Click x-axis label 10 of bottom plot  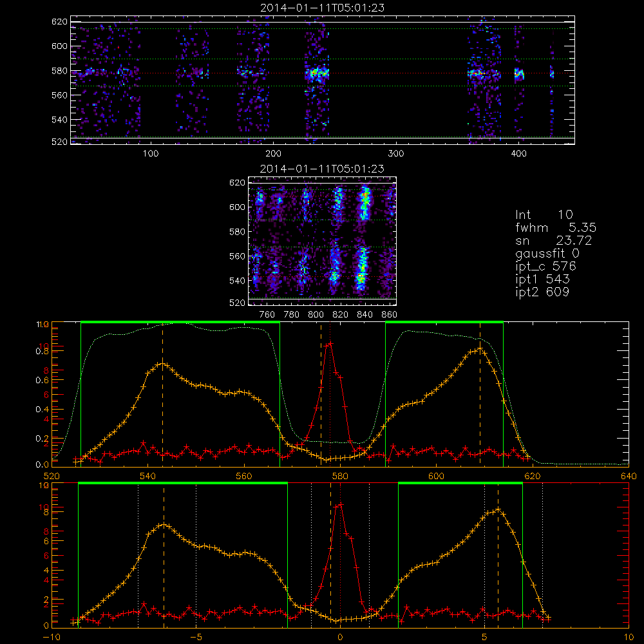coord(629,637)
